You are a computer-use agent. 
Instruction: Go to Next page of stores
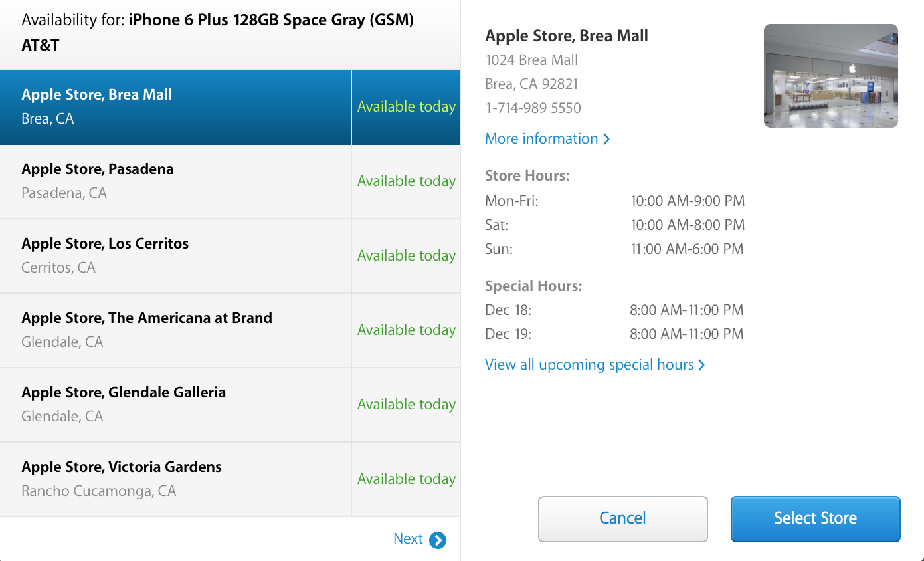click(419, 539)
